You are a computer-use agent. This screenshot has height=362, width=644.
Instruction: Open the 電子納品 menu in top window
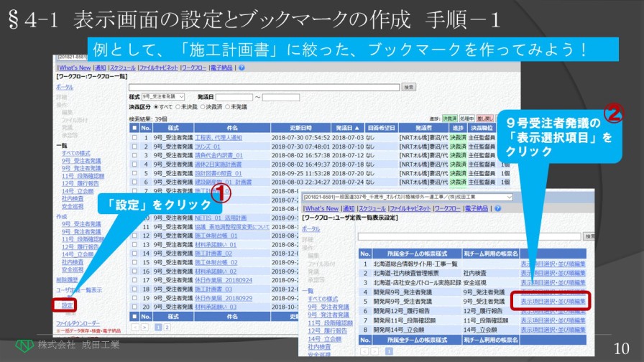221,68
